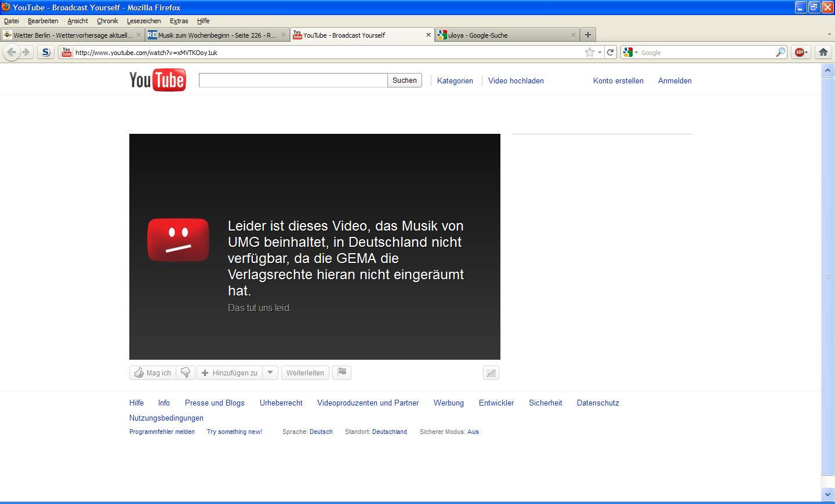This screenshot has width=835, height=504.
Task: Click the browser forward arrow
Action: [x=26, y=52]
